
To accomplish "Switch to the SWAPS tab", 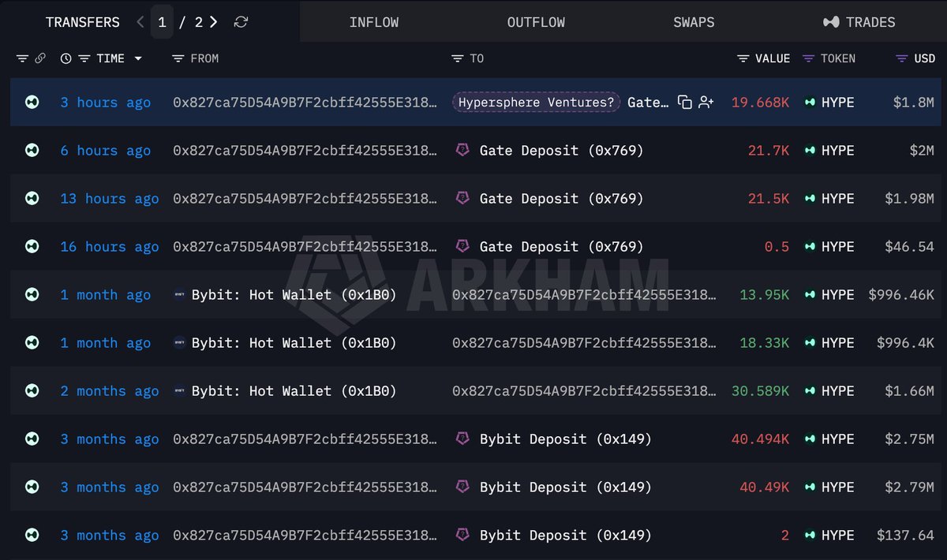I will [x=694, y=22].
